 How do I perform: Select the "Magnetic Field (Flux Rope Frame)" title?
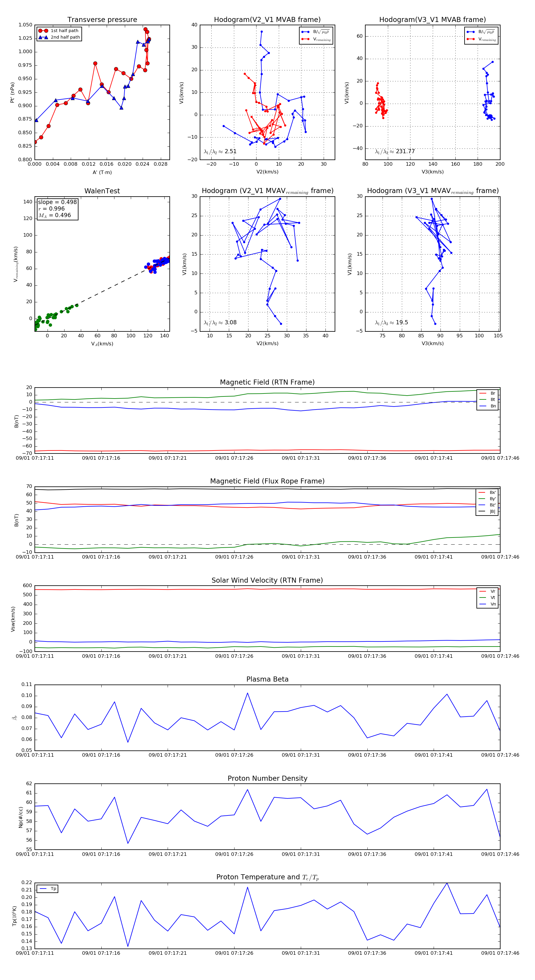(267, 481)
